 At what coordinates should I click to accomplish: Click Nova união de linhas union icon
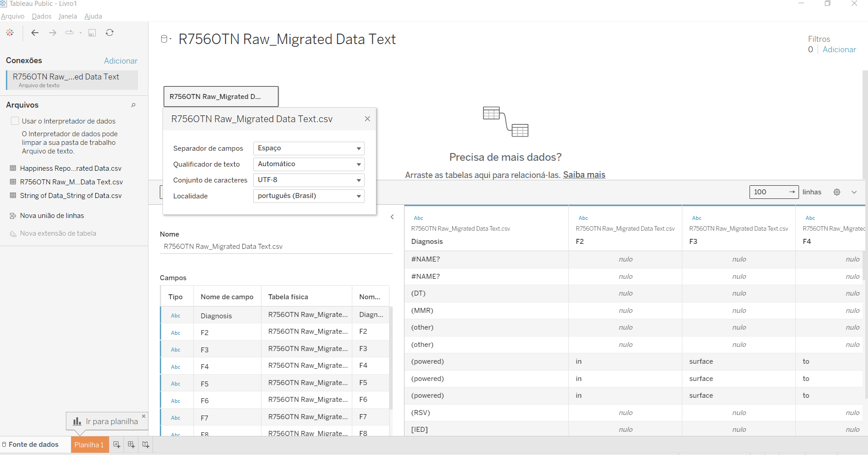pyautogui.click(x=13, y=216)
